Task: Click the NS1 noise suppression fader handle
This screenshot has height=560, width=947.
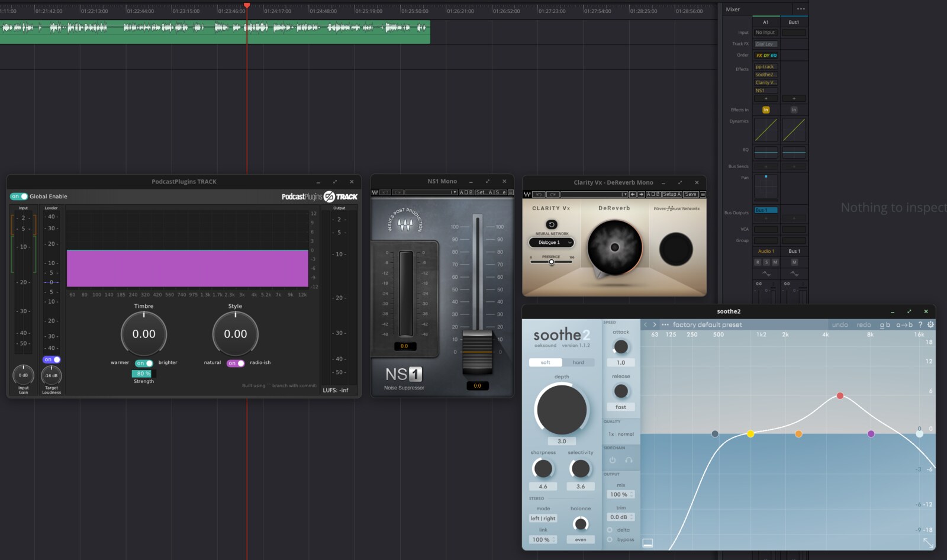Action: tap(477, 351)
